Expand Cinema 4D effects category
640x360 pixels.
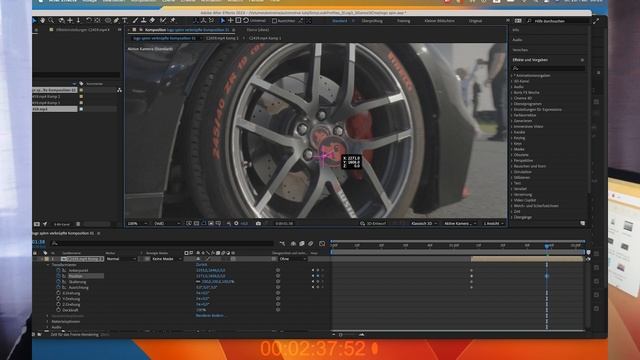tap(512, 98)
